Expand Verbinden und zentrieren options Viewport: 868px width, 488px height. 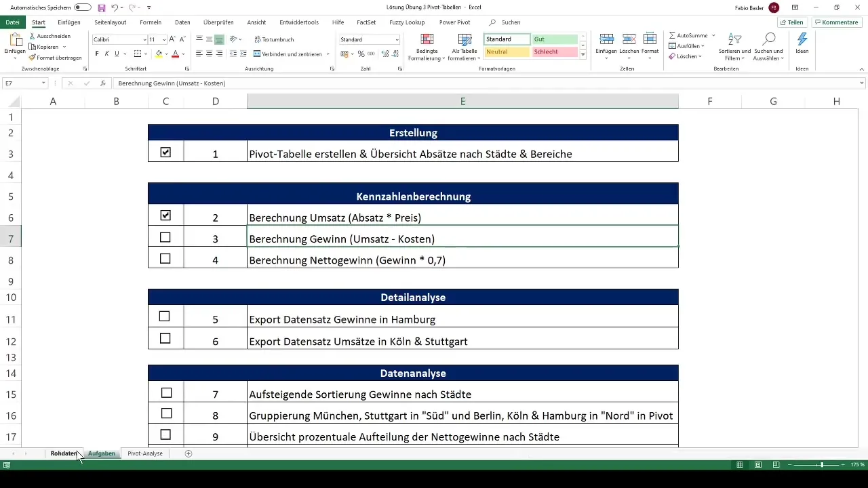tap(328, 54)
